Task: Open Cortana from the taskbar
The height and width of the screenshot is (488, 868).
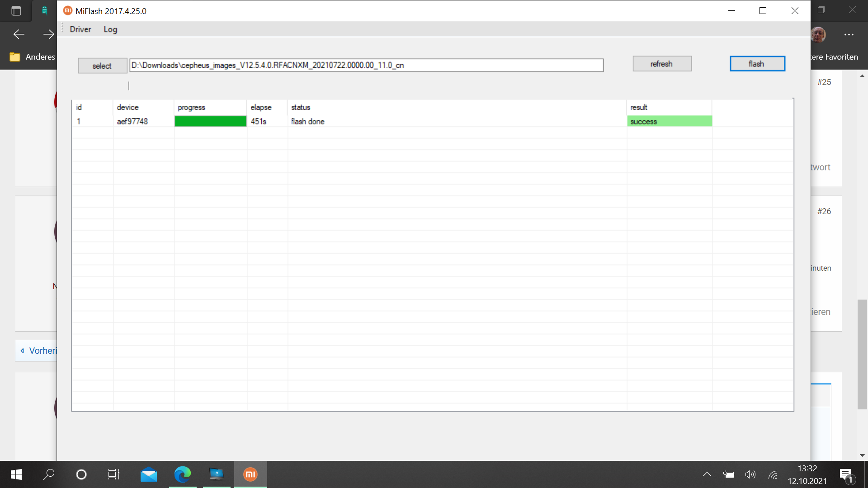Action: tap(81, 474)
